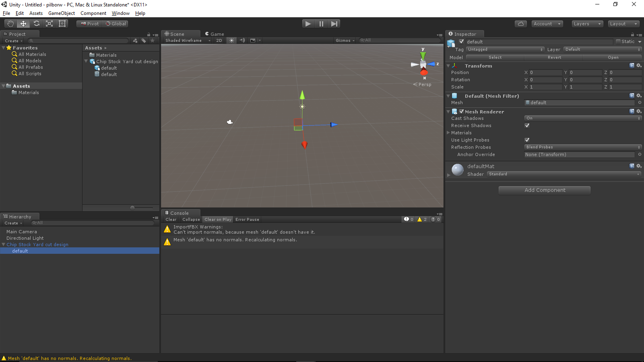This screenshot has width=644, height=362.
Task: Open the Window menu
Action: click(x=121, y=13)
